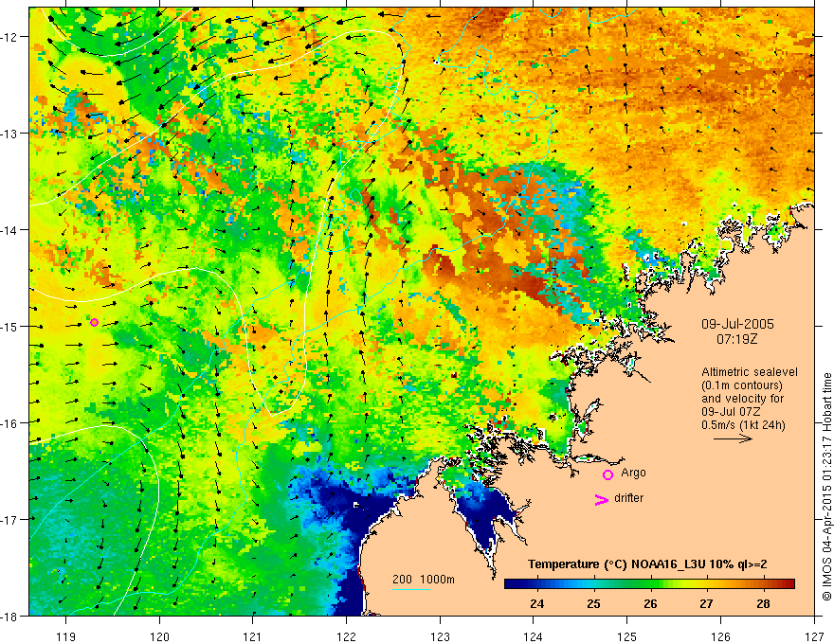Click the longitude '123' axis label
The image size is (834, 644).
[x=440, y=636]
